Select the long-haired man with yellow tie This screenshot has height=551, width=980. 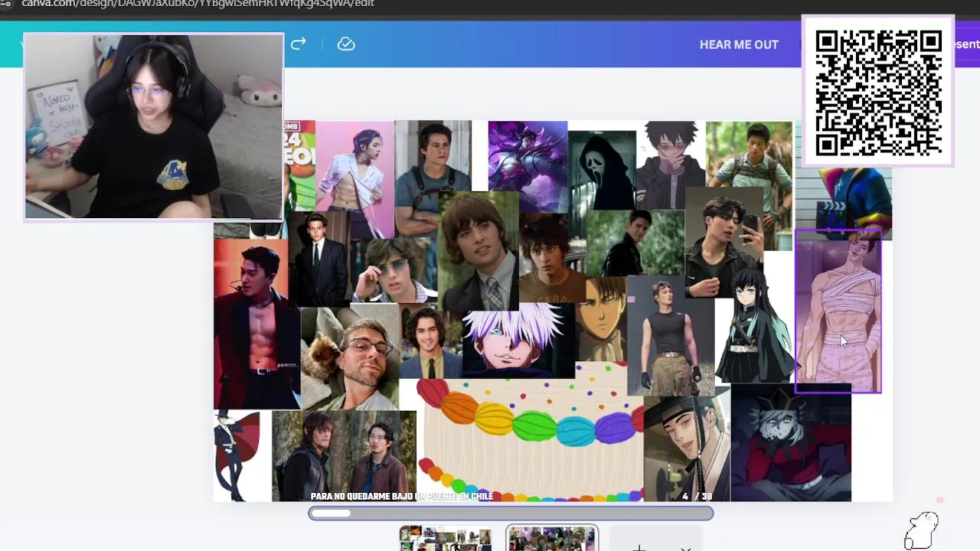tap(430, 343)
